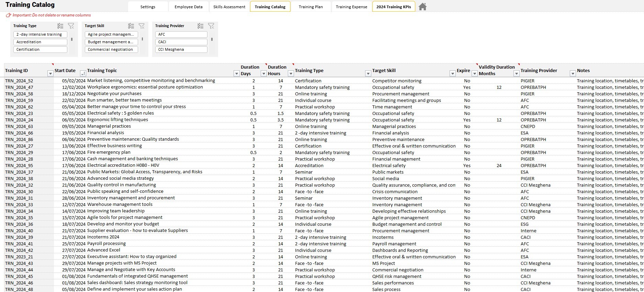Click the Home icon next to tabs
644x292 pixels.
pos(423,7)
